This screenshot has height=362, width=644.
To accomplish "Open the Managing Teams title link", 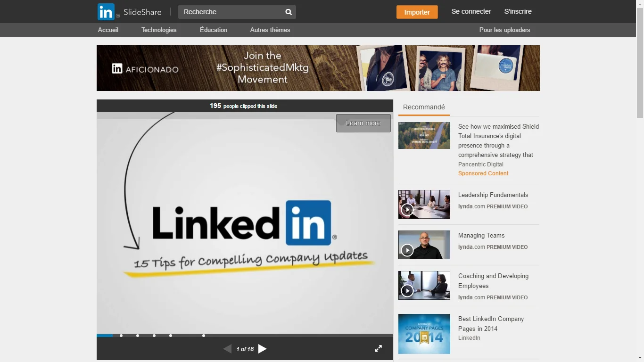I will (x=481, y=235).
